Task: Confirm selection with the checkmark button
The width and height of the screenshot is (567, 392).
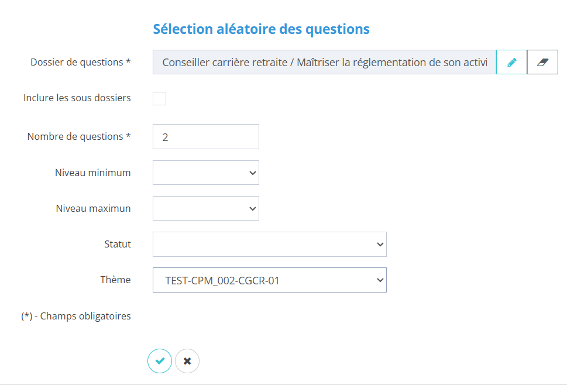Action: pyautogui.click(x=160, y=361)
